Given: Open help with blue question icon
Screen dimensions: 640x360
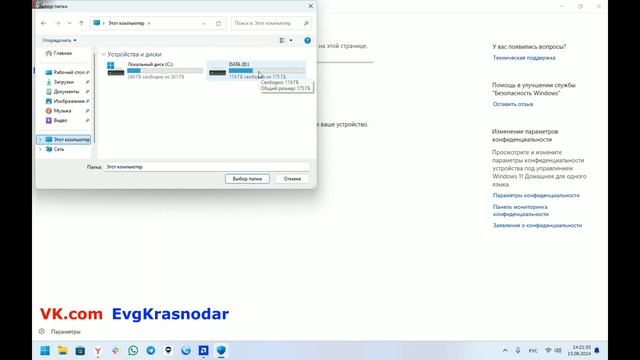Looking at the screenshot, I should [x=307, y=40].
